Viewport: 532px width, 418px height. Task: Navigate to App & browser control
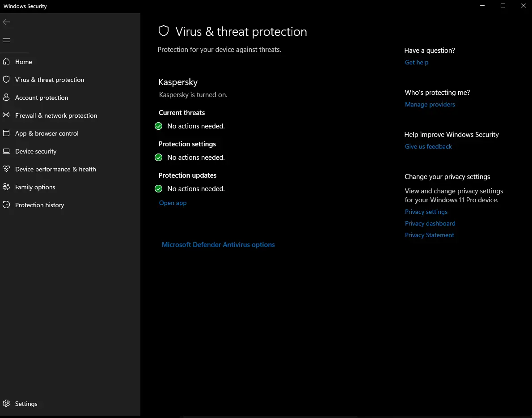[46, 133]
